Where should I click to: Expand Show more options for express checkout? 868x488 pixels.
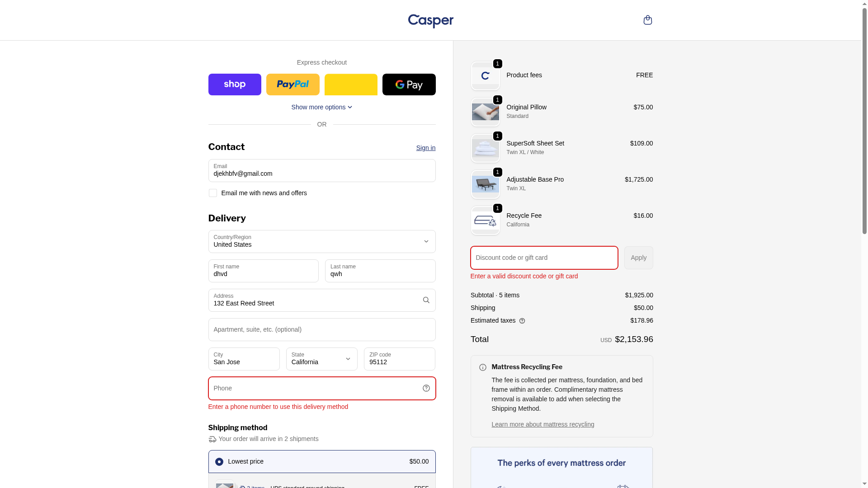pyautogui.click(x=321, y=107)
